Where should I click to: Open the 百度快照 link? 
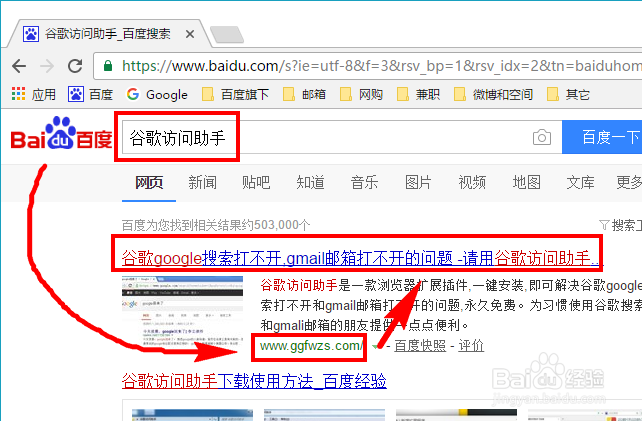pos(420,346)
